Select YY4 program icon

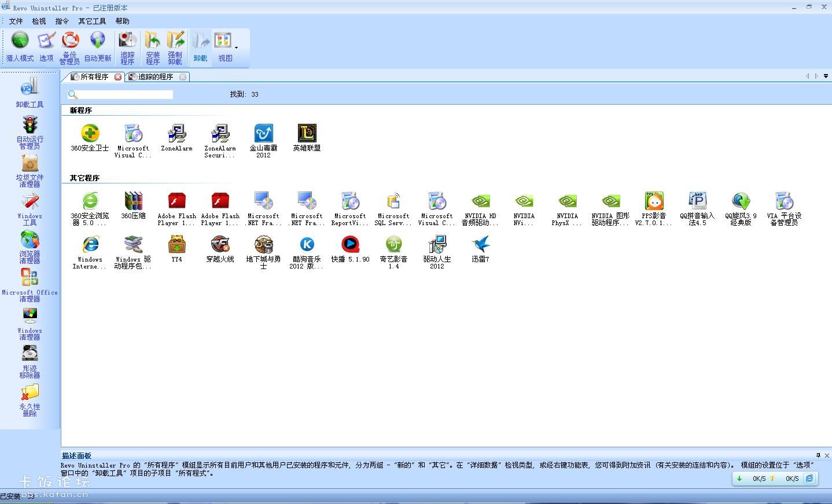(176, 249)
